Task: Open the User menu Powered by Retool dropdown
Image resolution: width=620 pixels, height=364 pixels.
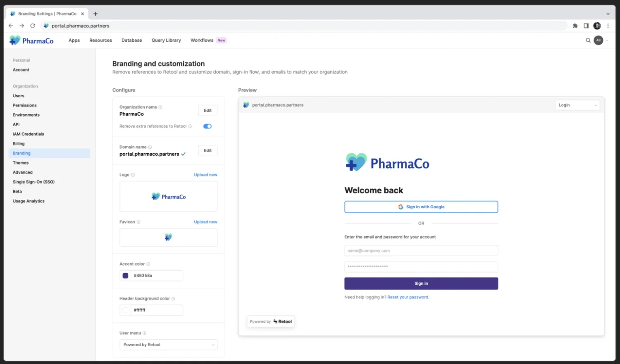Action: pos(168,345)
